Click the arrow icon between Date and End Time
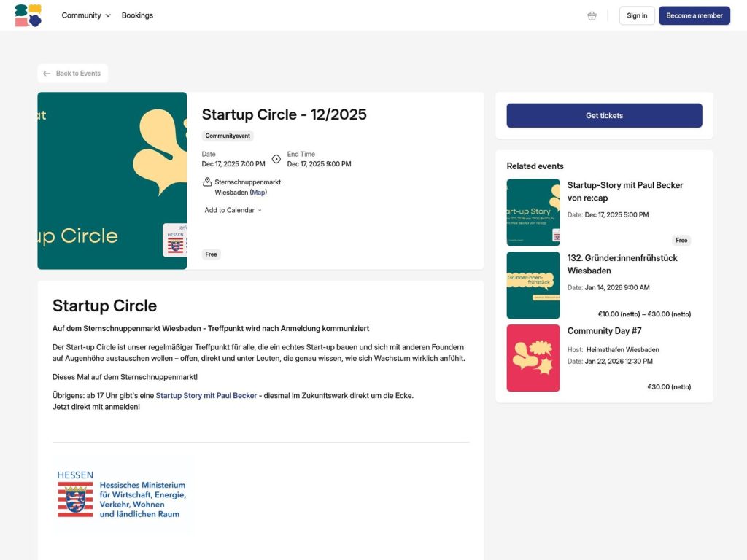747x560 pixels. click(276, 158)
